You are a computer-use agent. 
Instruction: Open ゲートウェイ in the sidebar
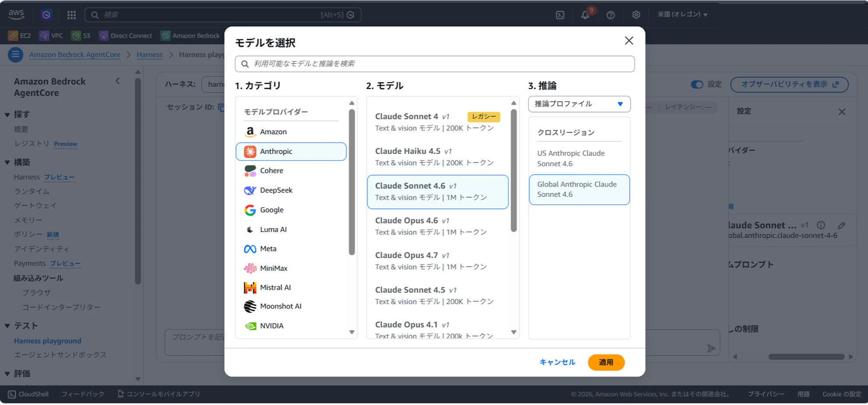(35, 206)
